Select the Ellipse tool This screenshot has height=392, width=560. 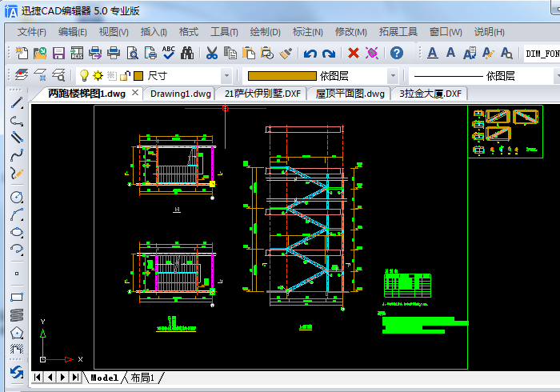click(17, 233)
